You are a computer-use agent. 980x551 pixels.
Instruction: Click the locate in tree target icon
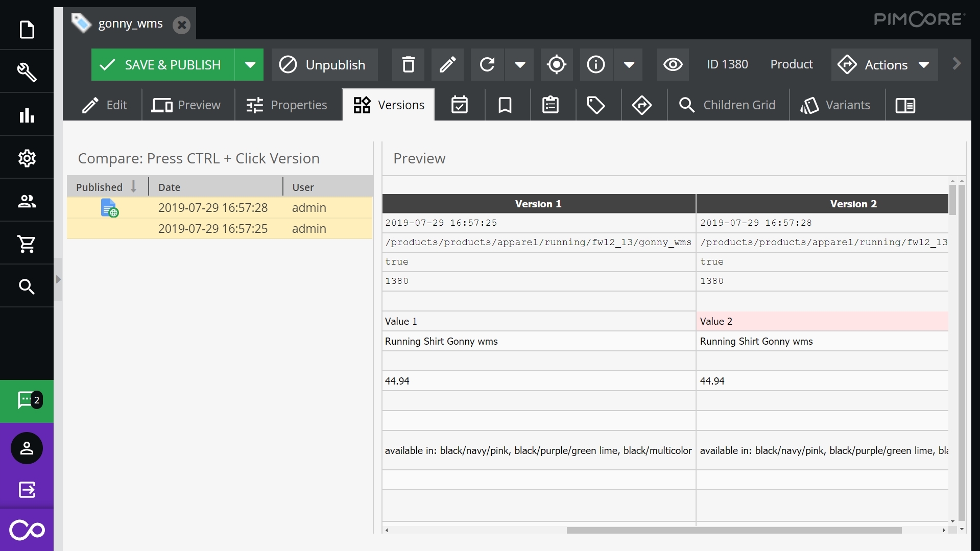pyautogui.click(x=556, y=65)
